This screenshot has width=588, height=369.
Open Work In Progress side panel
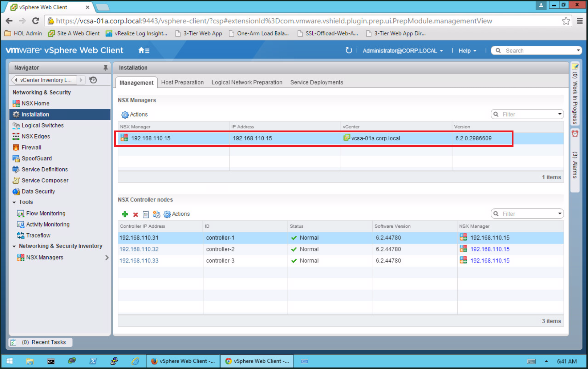(575, 94)
